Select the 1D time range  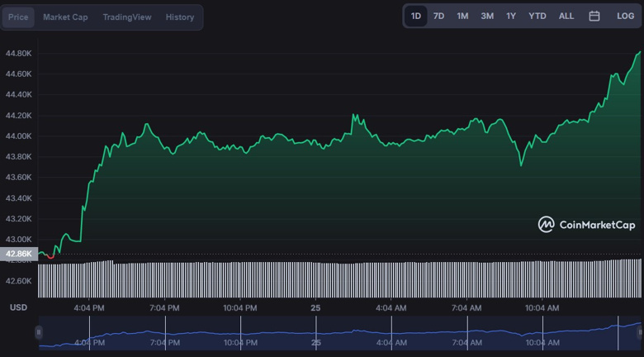click(x=416, y=16)
